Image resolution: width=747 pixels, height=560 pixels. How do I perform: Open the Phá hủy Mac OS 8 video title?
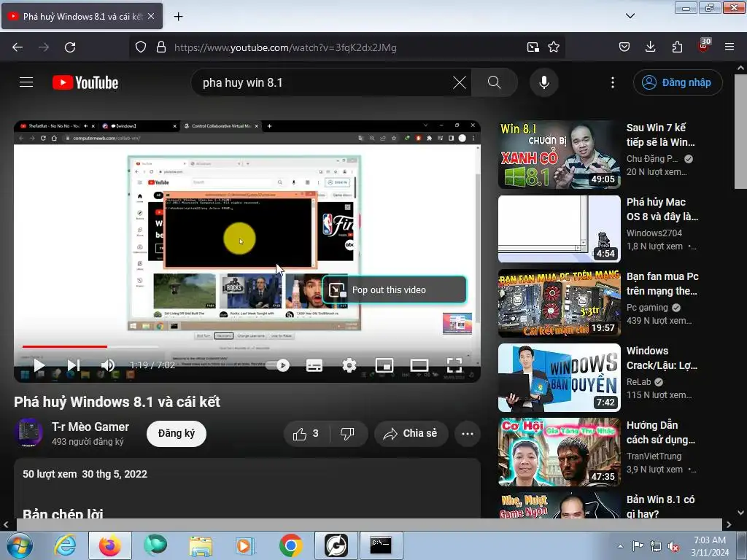pyautogui.click(x=662, y=209)
